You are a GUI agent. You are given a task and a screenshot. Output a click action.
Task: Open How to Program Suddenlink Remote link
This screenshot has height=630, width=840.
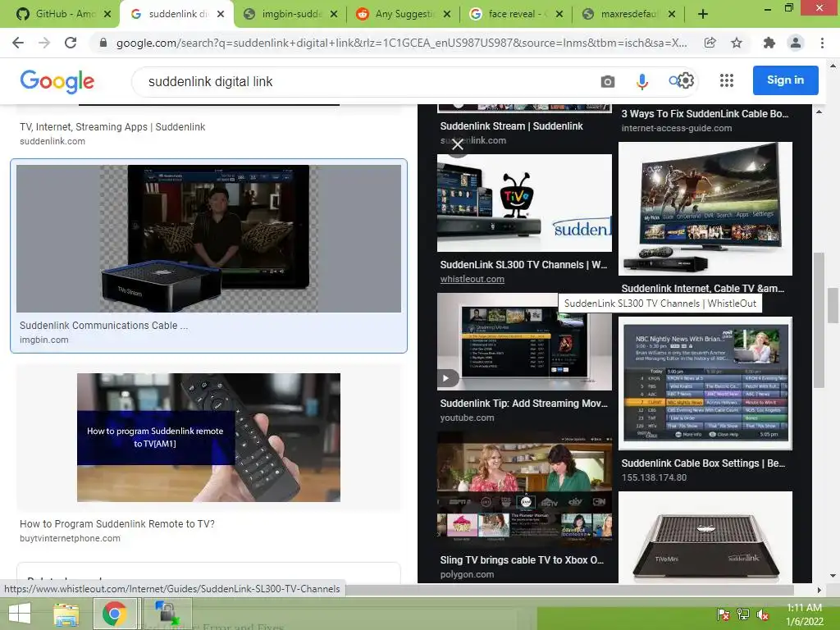(x=116, y=524)
